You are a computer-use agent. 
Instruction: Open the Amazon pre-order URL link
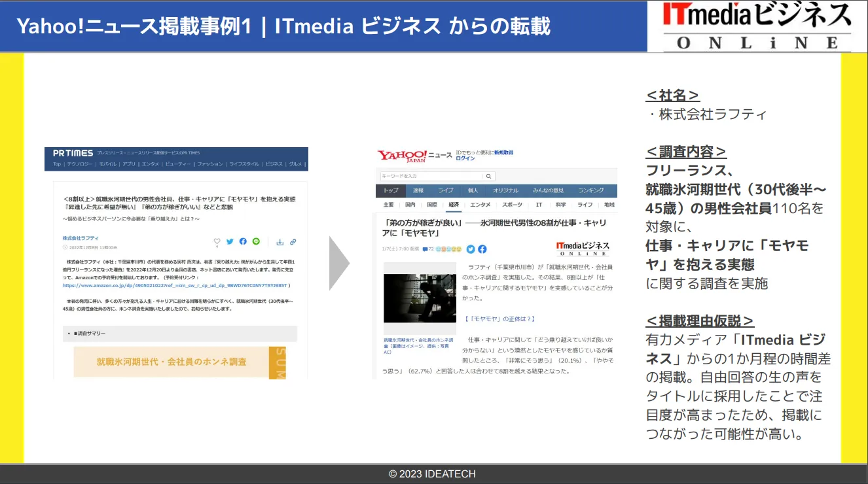click(174, 286)
